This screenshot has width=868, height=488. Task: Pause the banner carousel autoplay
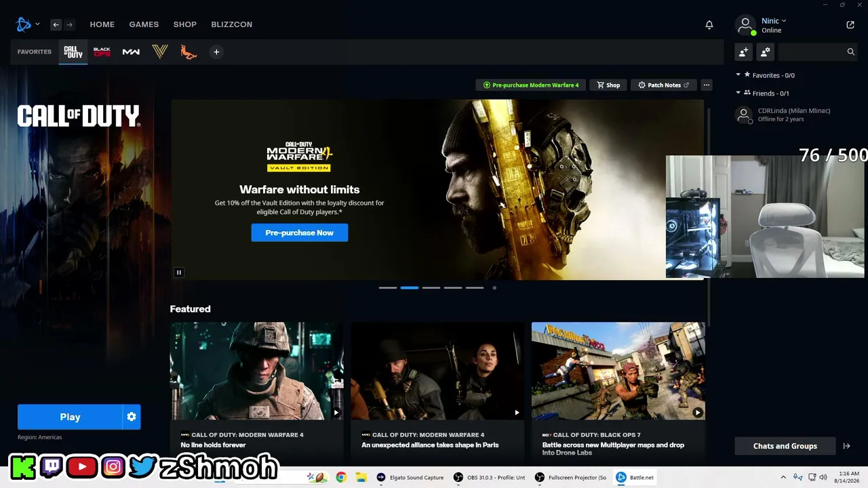click(179, 272)
